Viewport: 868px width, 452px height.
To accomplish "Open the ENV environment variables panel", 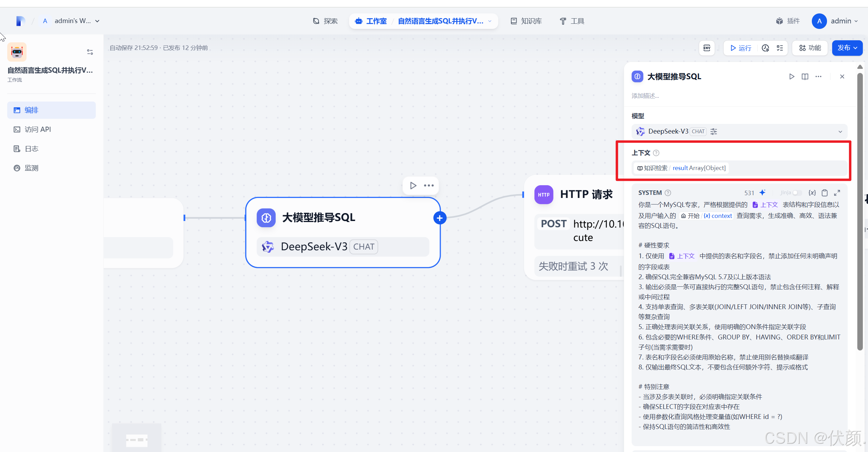I will (707, 48).
